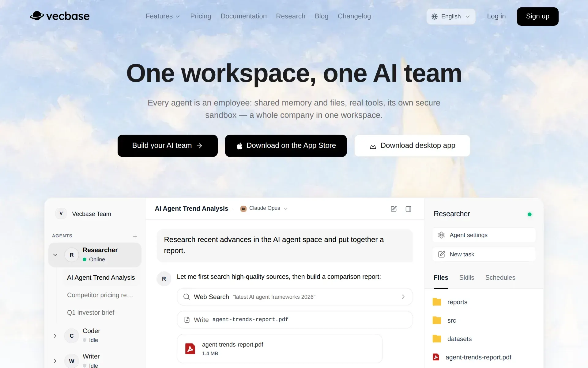
Task: Click the Claude Opus model avatar icon
Action: (243, 209)
